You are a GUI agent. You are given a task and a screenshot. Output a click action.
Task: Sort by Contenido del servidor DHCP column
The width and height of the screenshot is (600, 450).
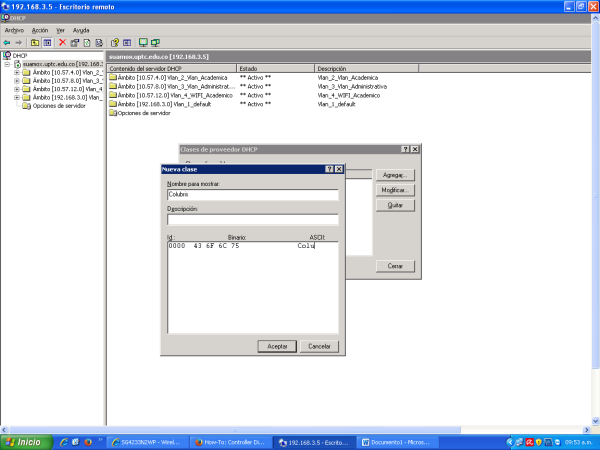(x=171, y=68)
